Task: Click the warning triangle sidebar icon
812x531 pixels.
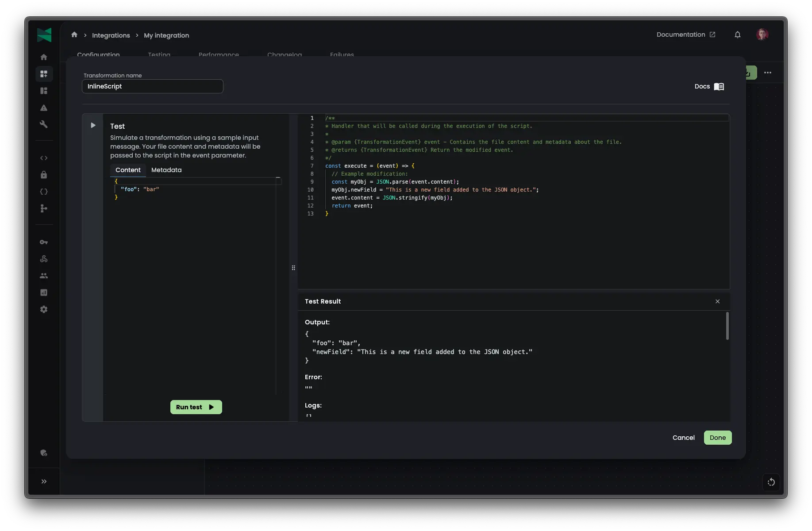Action: coord(44,108)
